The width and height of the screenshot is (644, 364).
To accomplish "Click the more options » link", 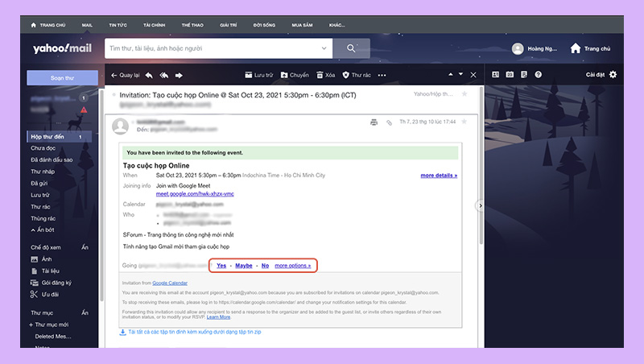I will point(293,266).
